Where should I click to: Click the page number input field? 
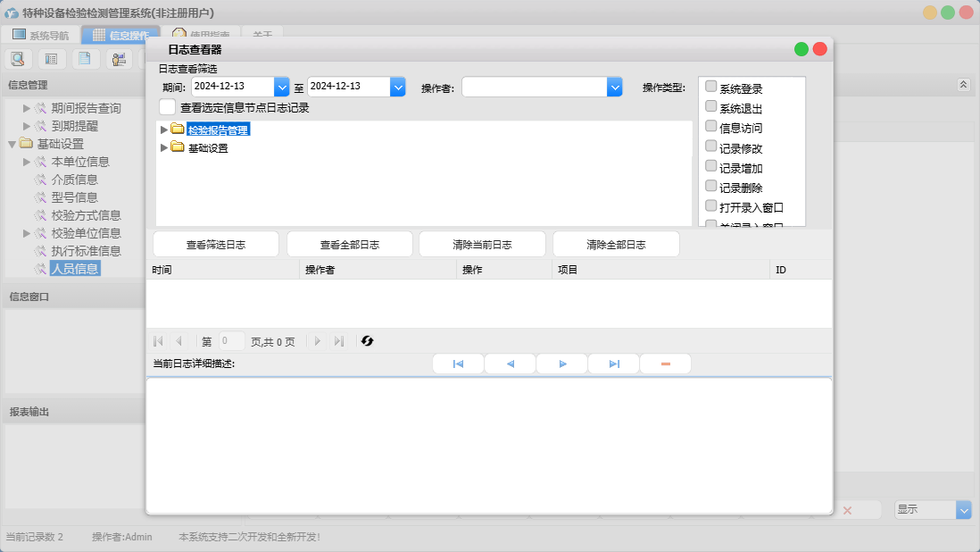coord(231,341)
